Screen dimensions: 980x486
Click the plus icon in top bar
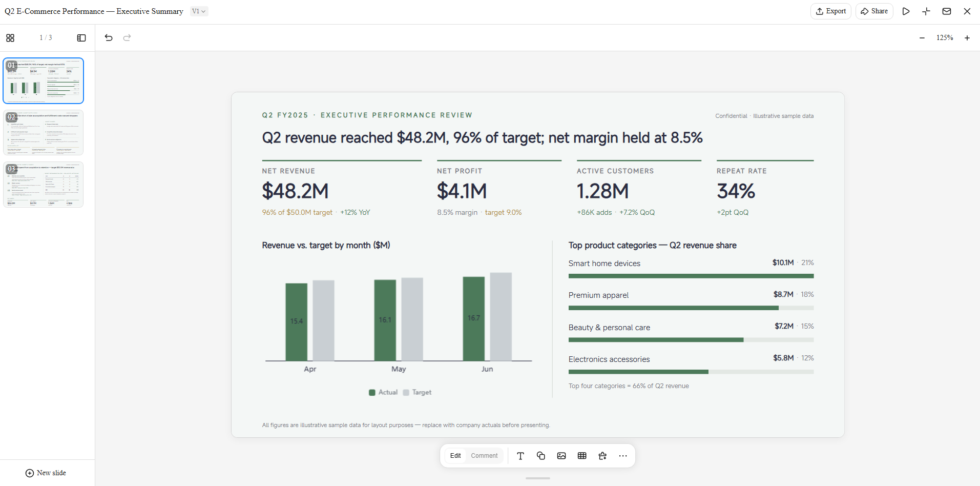926,11
